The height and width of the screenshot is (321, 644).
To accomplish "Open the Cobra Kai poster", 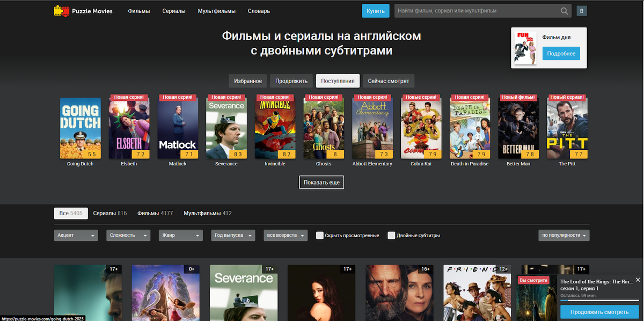I will [421, 128].
